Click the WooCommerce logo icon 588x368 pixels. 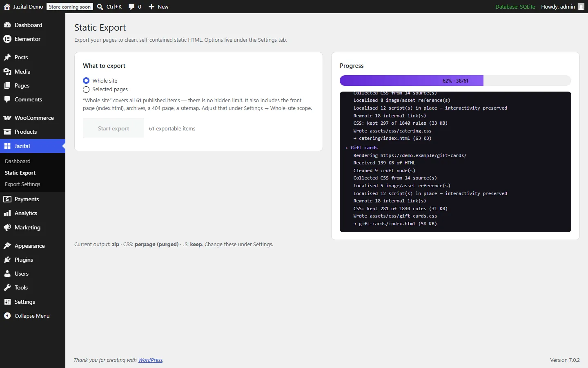click(x=7, y=118)
